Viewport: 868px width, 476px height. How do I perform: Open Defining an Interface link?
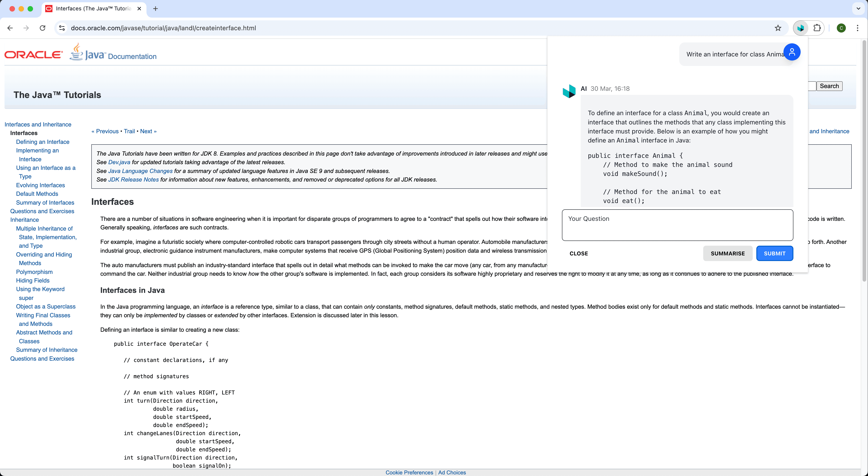[x=42, y=142]
